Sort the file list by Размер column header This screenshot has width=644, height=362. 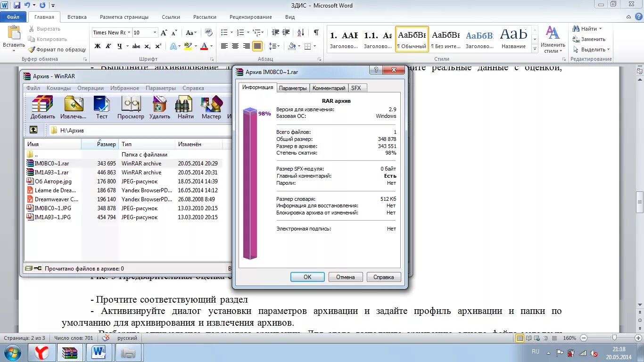[100, 144]
